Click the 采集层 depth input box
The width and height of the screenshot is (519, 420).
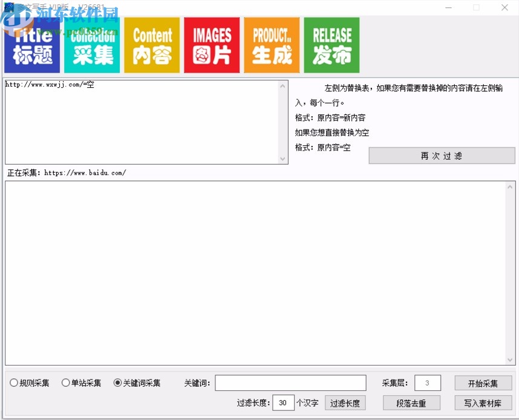427,382
